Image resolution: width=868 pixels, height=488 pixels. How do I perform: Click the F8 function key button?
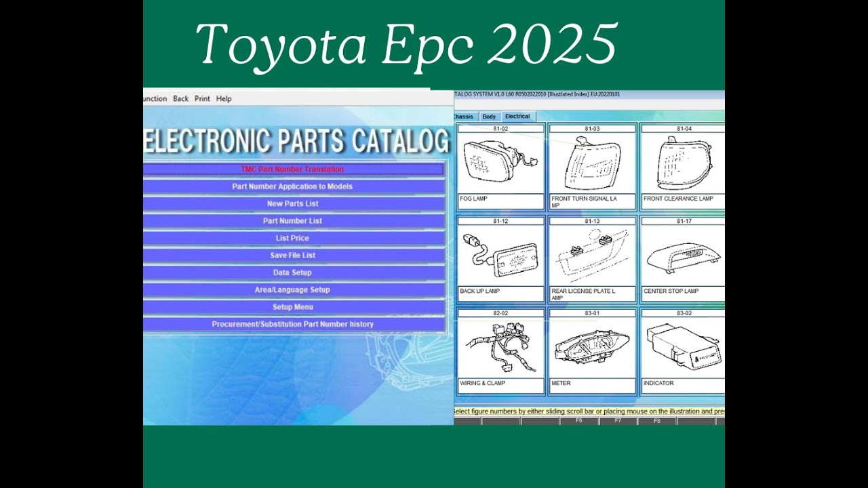click(x=657, y=421)
